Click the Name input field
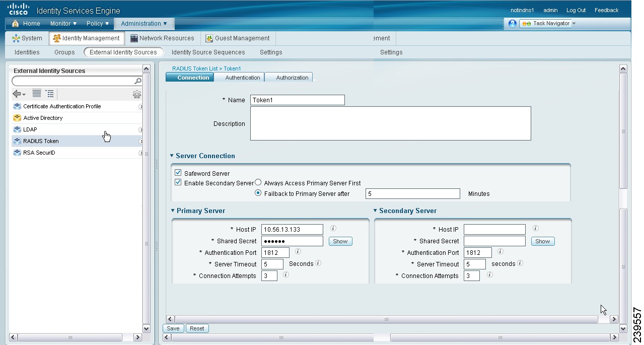This screenshot has width=644, height=345. coord(298,100)
